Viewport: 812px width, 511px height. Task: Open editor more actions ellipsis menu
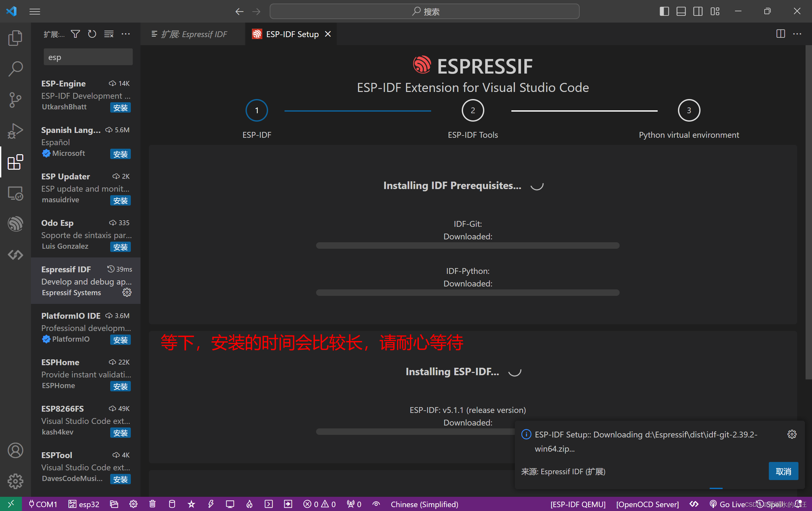point(798,34)
